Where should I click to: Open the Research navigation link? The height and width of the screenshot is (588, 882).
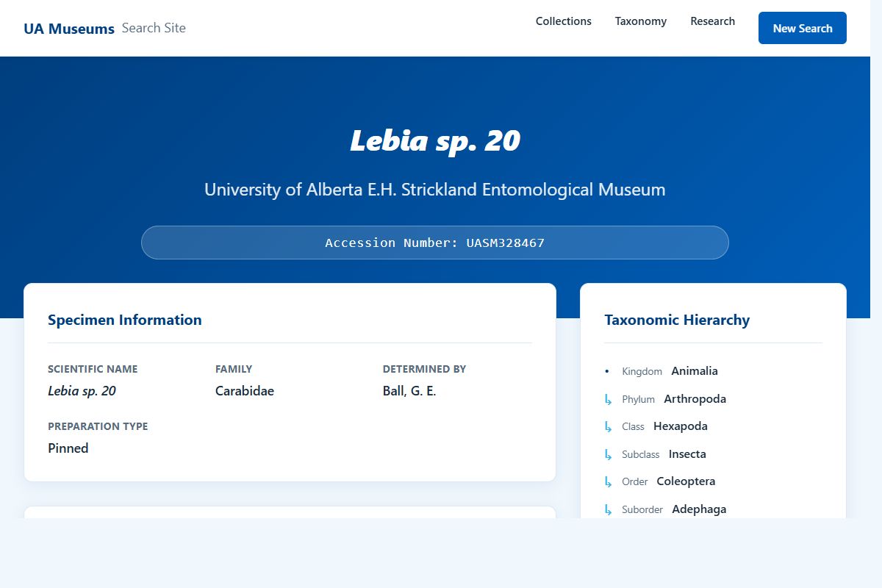coord(712,21)
